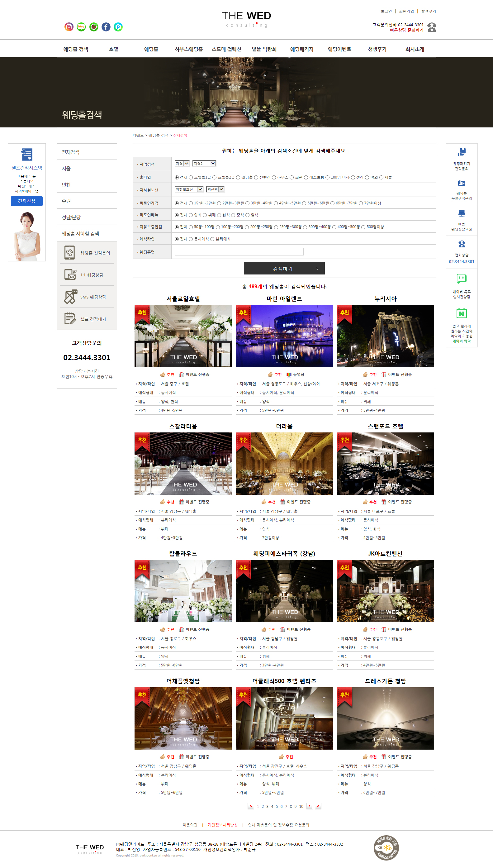Click the 웨딩홀 무료견적문의 sidebar icon
The height and width of the screenshot is (868, 493).
(x=462, y=183)
